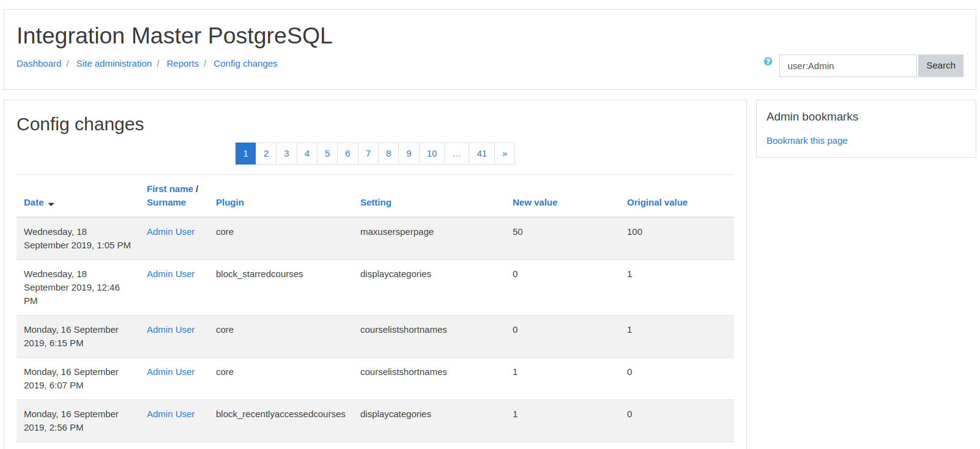The height and width of the screenshot is (449, 980).
Task: Click the Search button
Action: tap(940, 65)
